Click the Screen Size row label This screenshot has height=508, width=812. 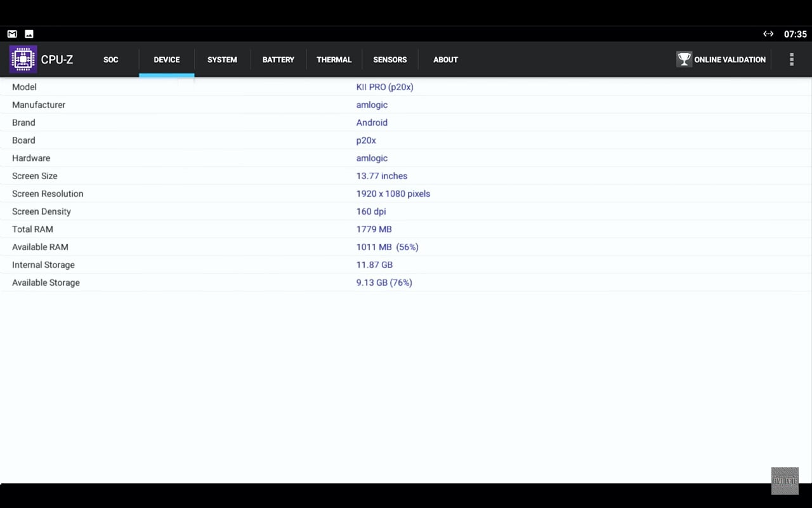[35, 176]
